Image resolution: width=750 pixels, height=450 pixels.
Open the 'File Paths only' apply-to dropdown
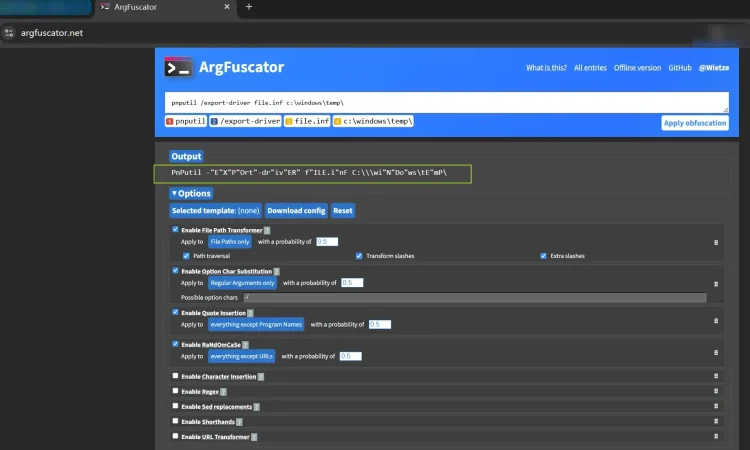pos(230,242)
